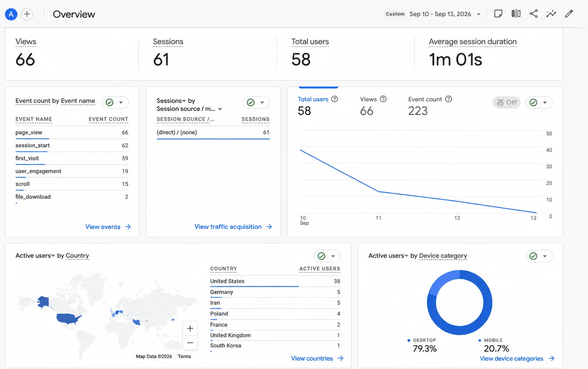588x369 pixels.
Task: Open View traffic acquisition link
Action: pyautogui.click(x=233, y=227)
